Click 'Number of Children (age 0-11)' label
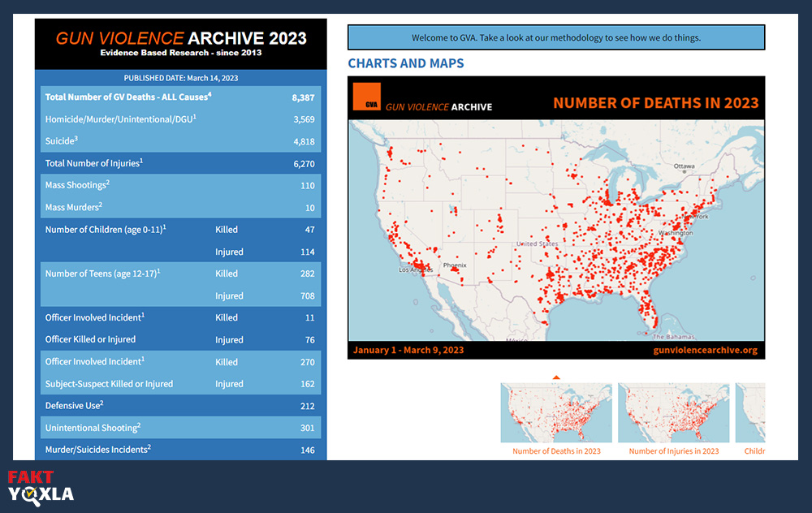Screen dimensions: 812x513 tap(106, 230)
